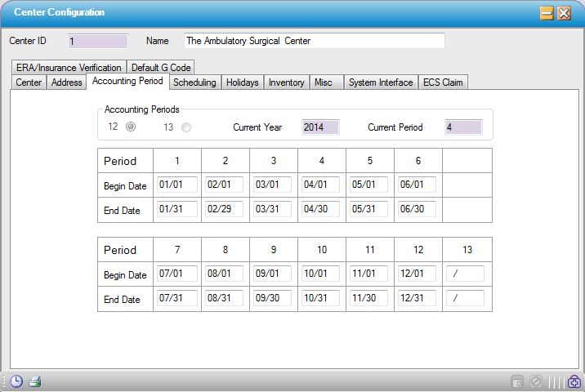Close the Center Configuration window
585x392 pixels.
tap(564, 13)
